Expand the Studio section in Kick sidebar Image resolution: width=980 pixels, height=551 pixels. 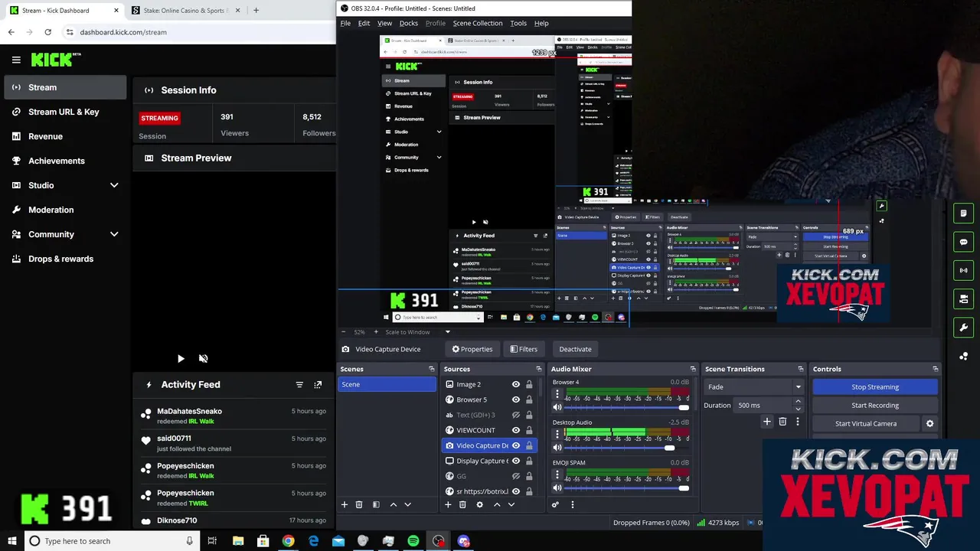(x=114, y=185)
